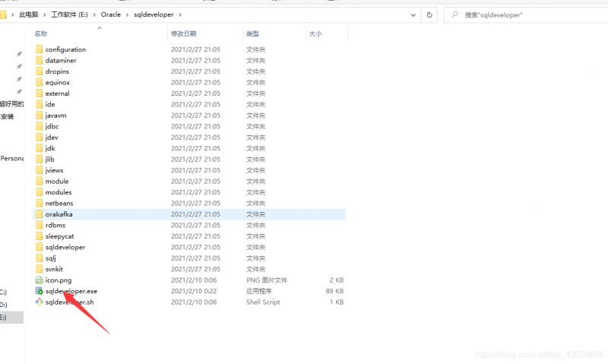
Task: Focus the 搜索"sqldeveloper" search box
Action: [x=526, y=14]
